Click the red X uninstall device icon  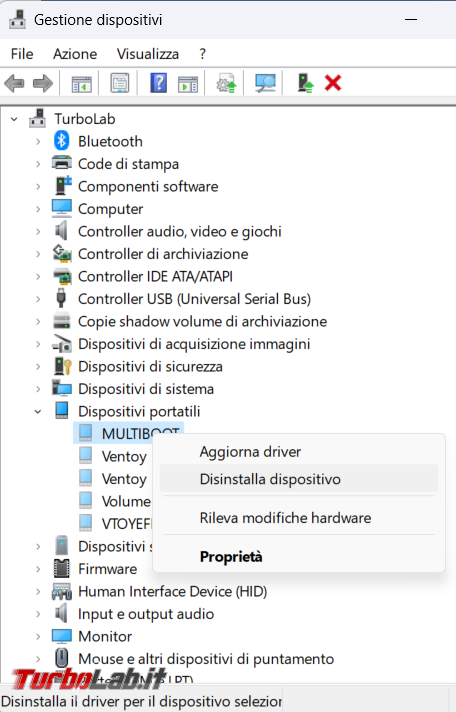pos(333,83)
